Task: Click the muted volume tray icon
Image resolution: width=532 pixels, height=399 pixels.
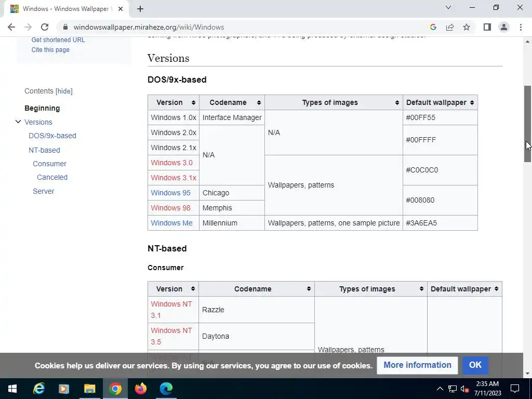Action: pyautogui.click(x=465, y=389)
